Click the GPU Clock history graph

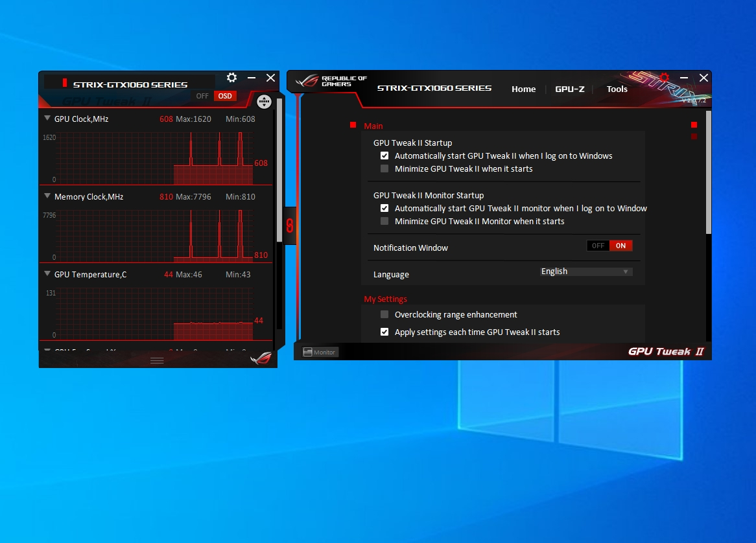154,159
